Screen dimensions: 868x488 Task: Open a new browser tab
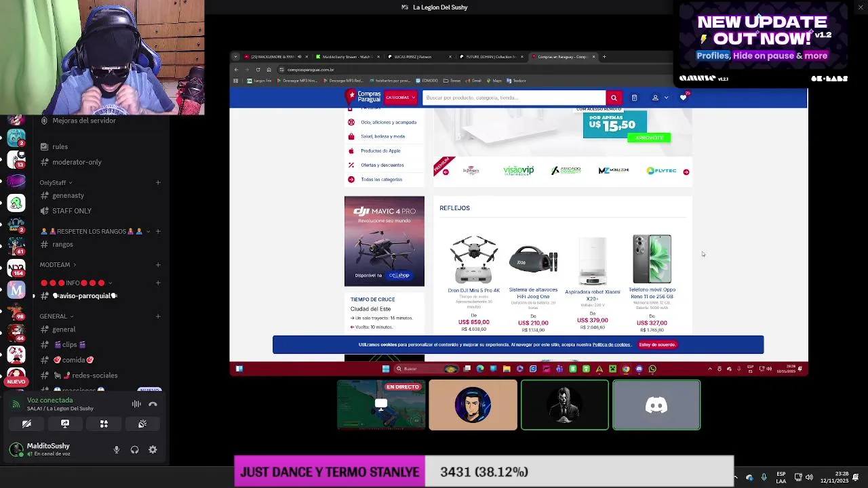tap(604, 57)
